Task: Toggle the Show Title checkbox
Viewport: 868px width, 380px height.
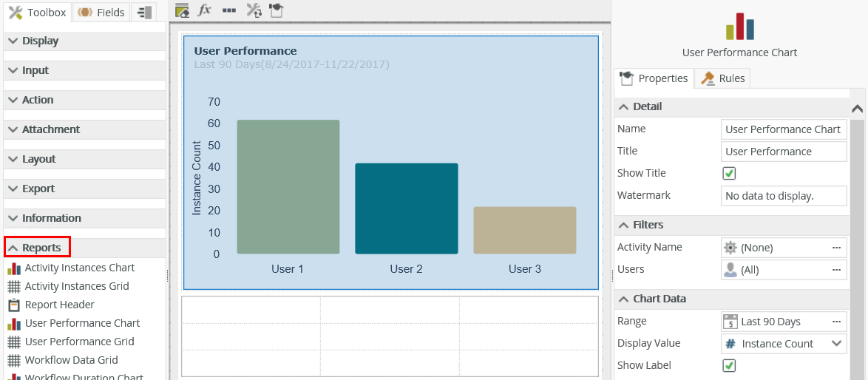Action: (729, 174)
